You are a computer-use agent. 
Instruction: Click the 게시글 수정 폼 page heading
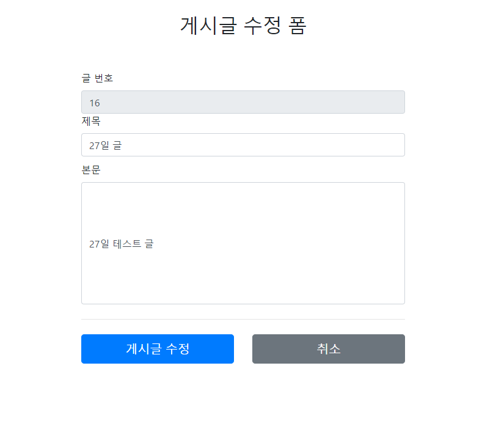click(x=243, y=25)
